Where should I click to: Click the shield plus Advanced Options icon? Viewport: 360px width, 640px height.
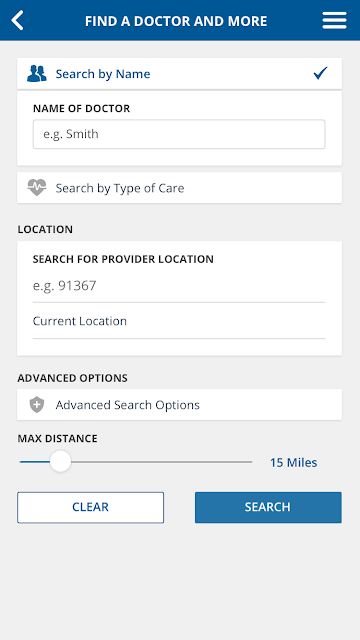(37, 405)
